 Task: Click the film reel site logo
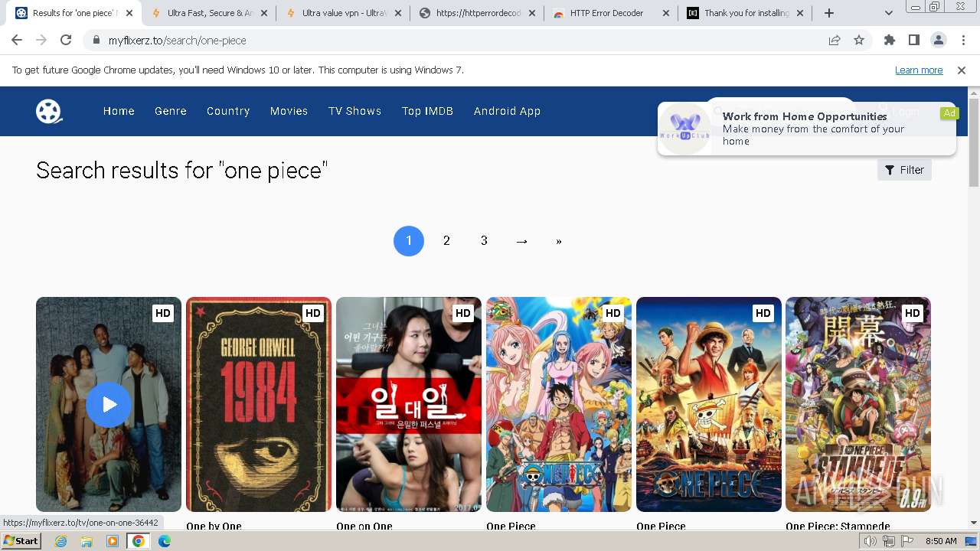click(49, 111)
